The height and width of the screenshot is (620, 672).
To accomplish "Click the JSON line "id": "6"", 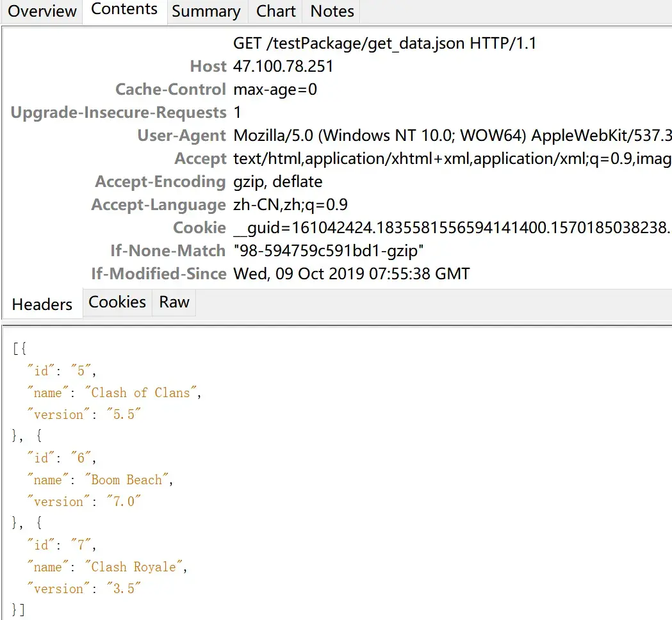I will coord(61,457).
